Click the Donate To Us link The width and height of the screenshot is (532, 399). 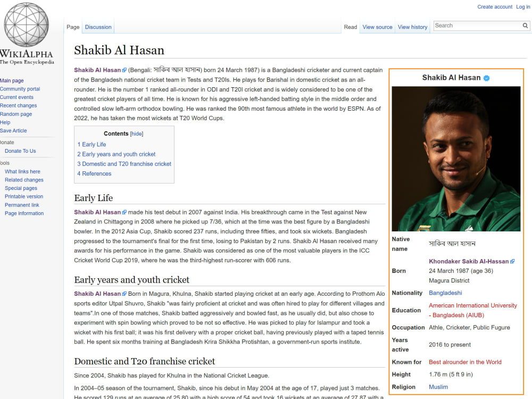20,151
